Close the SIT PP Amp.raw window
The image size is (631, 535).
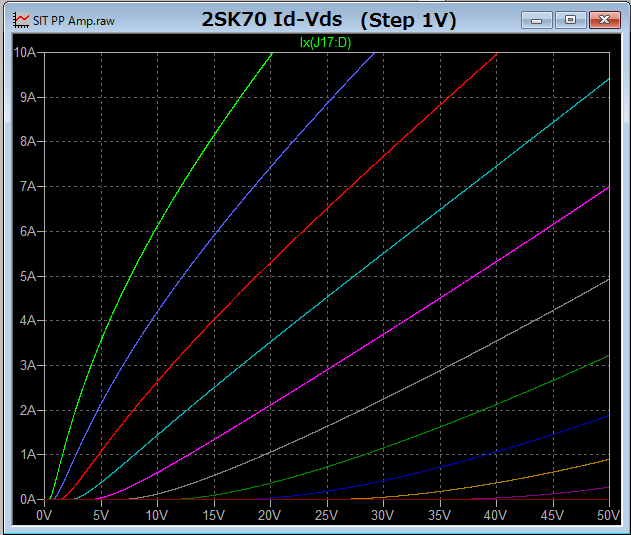604,20
